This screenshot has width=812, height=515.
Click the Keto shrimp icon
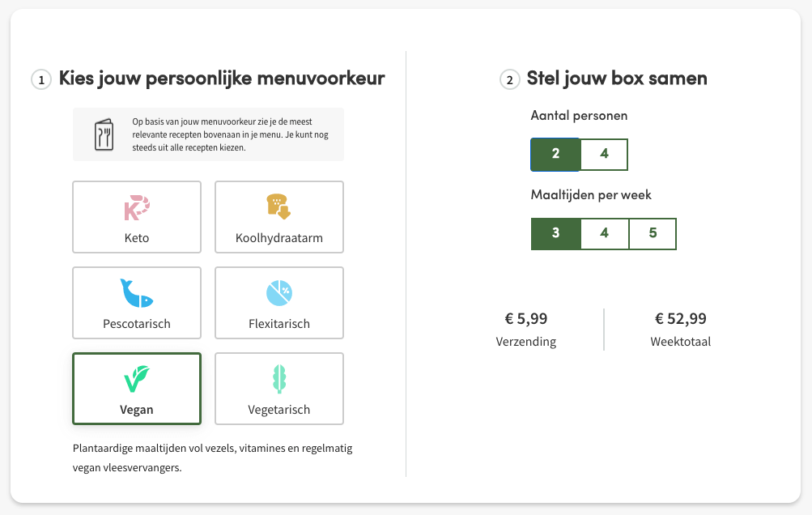click(137, 208)
